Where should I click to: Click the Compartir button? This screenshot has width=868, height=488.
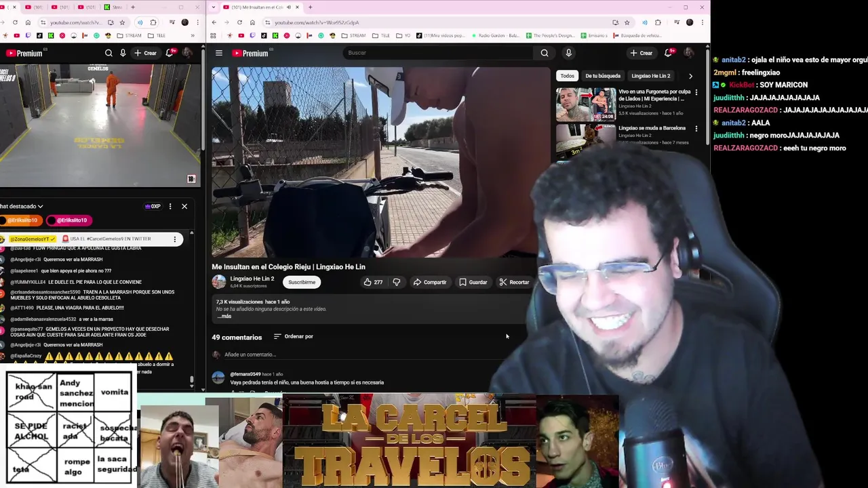pos(430,282)
